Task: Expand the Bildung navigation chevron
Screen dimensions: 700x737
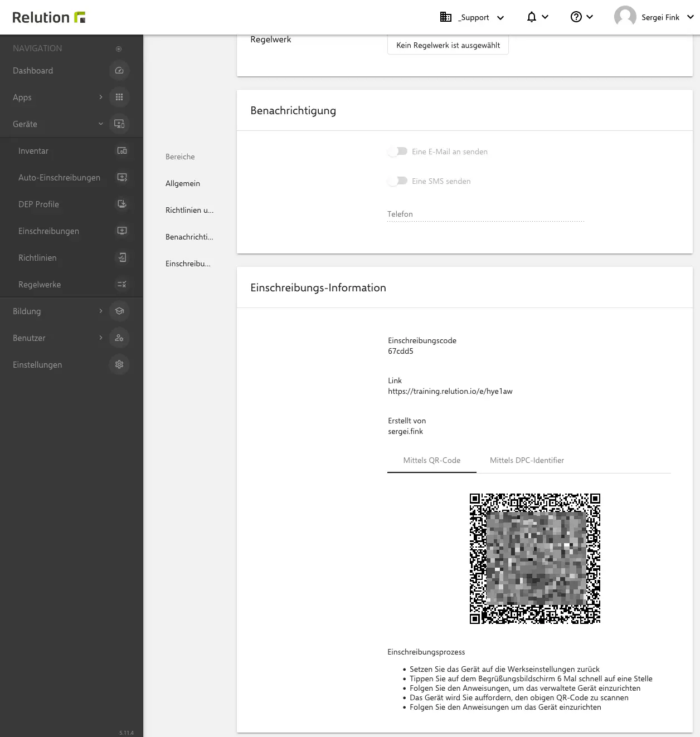Action: (101, 311)
